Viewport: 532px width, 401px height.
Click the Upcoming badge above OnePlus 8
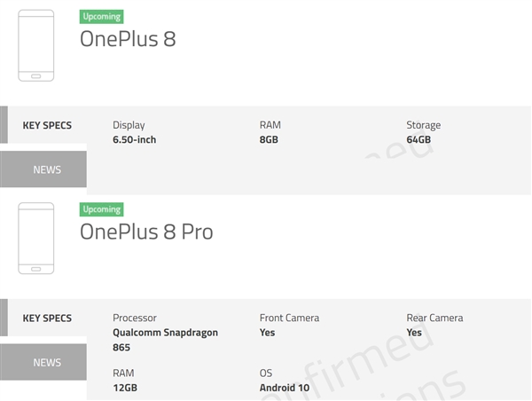pyautogui.click(x=101, y=17)
